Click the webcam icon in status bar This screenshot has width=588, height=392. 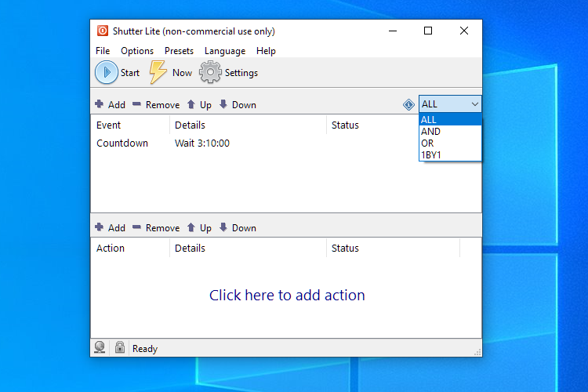click(100, 347)
